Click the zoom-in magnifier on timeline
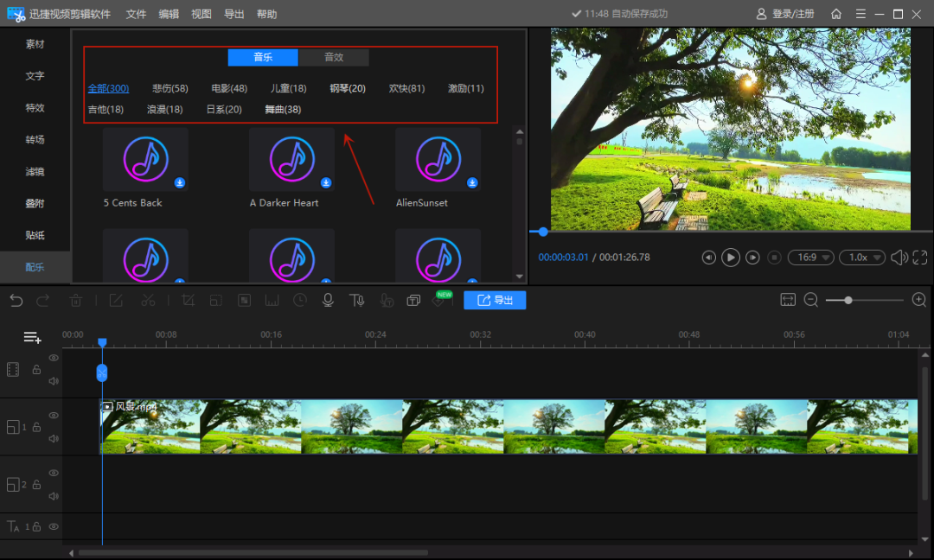 click(x=919, y=300)
